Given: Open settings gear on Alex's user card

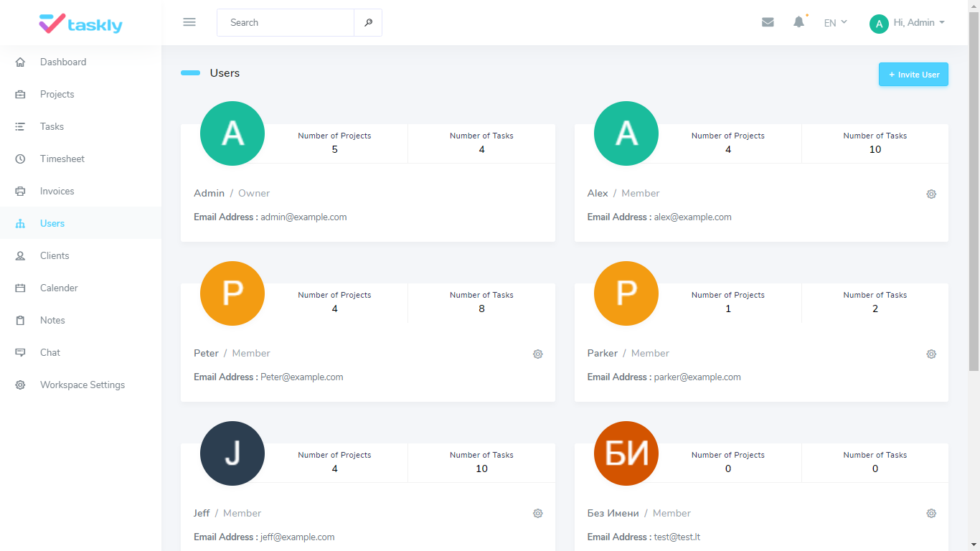Looking at the screenshot, I should 930,194.
